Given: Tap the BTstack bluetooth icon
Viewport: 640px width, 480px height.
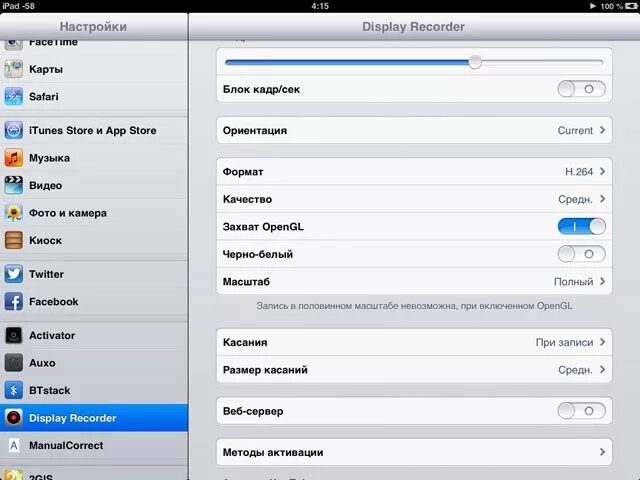Looking at the screenshot, I should [13, 390].
